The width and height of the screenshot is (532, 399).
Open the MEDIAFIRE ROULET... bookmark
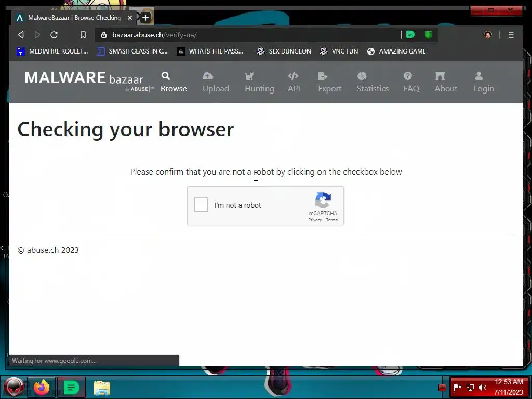click(x=52, y=51)
